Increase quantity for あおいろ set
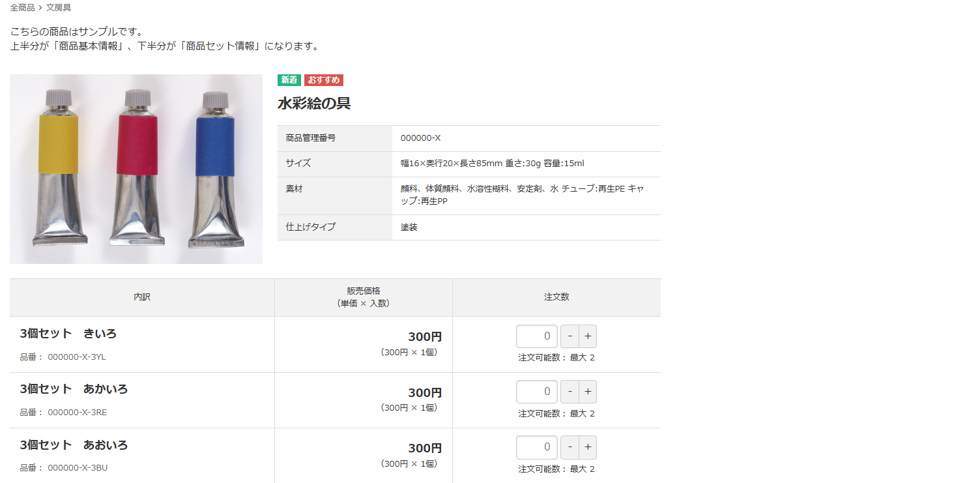Screen dimensions: 980x483 [587, 447]
